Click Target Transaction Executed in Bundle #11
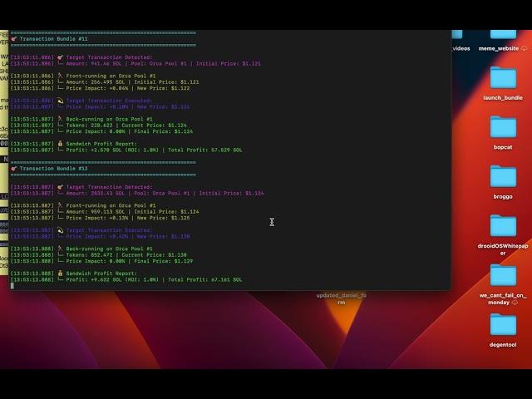 (x=81, y=101)
